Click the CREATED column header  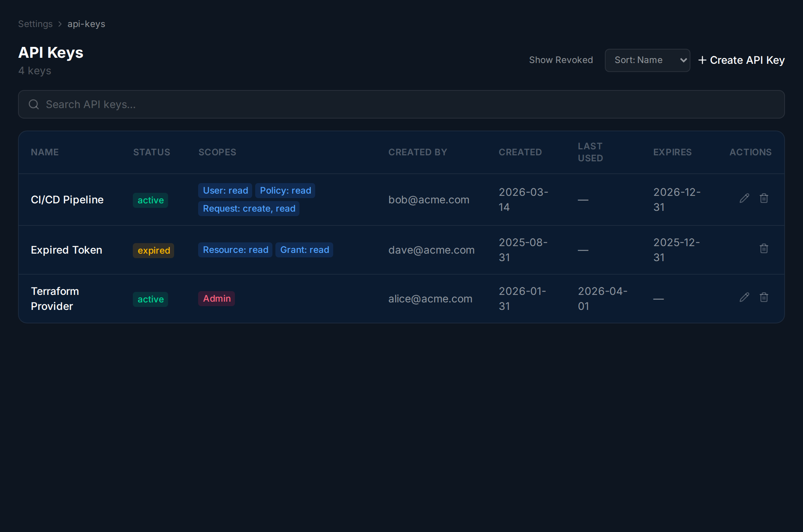(520, 152)
